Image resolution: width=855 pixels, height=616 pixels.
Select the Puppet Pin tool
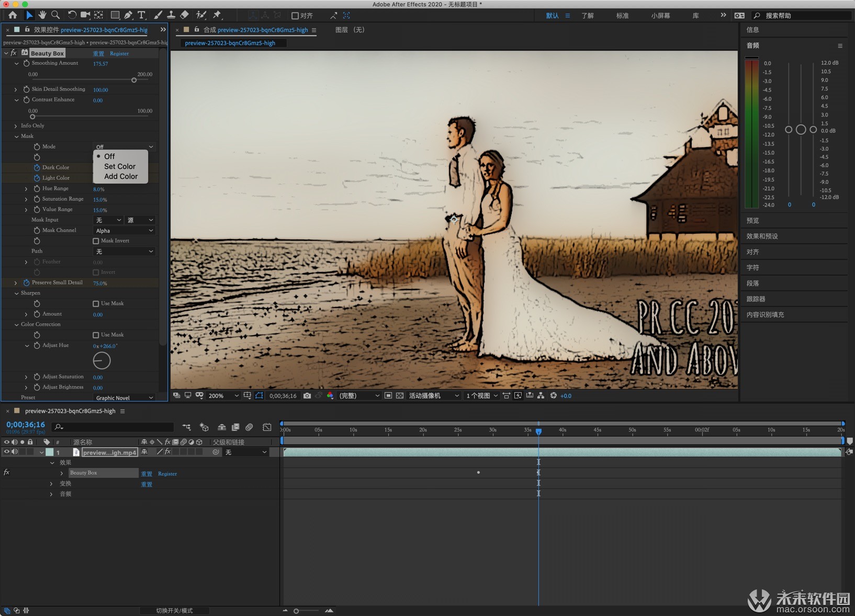(217, 15)
